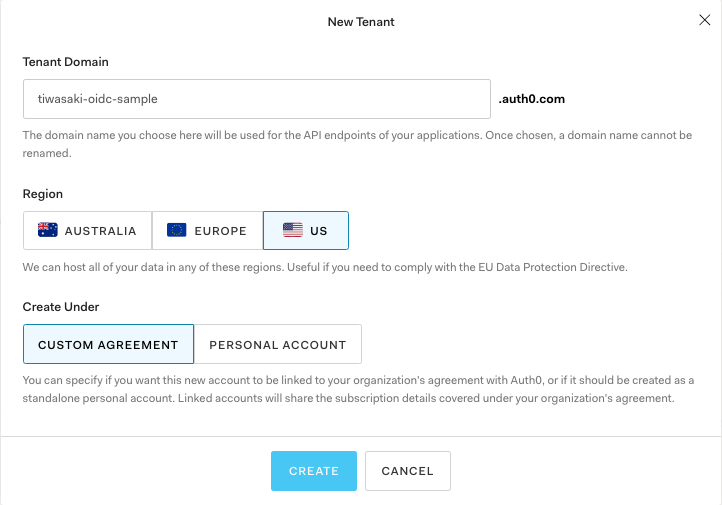Switch to PERSONAL ACCOUNT option
722x505 pixels.
click(277, 344)
